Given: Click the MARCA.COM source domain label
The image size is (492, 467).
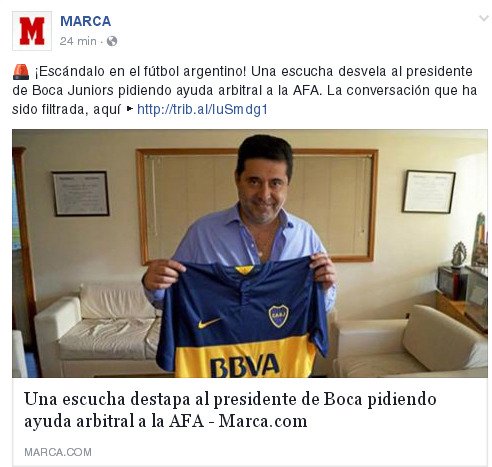Looking at the screenshot, I should tap(58, 452).
